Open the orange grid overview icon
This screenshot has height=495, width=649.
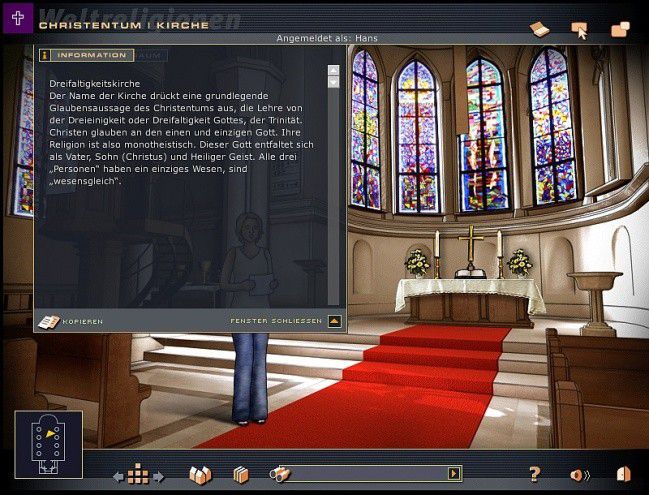click(x=138, y=474)
